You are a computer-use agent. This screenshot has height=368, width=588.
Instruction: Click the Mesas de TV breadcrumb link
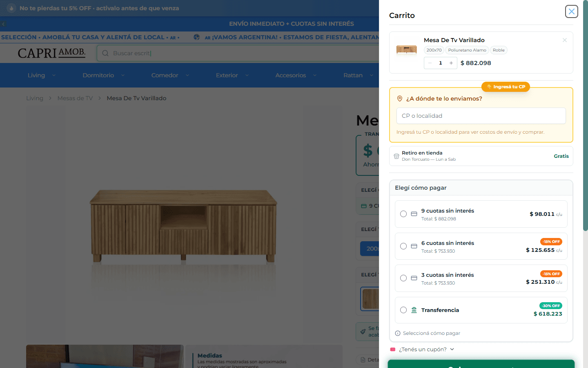[75, 98]
